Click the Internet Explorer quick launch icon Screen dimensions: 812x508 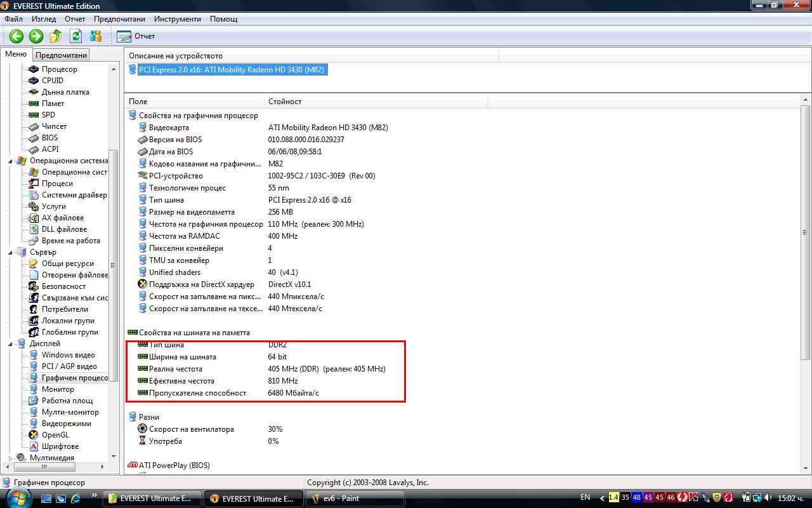pyautogui.click(x=76, y=498)
